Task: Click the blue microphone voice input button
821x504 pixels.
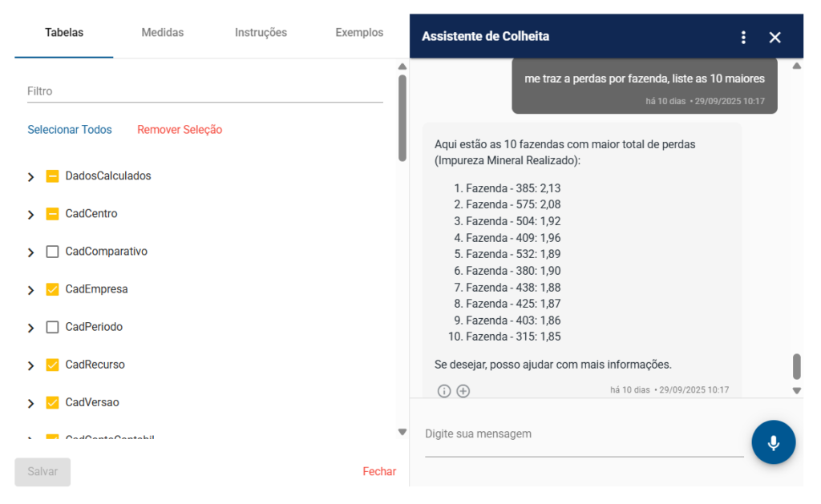Action: click(x=773, y=442)
